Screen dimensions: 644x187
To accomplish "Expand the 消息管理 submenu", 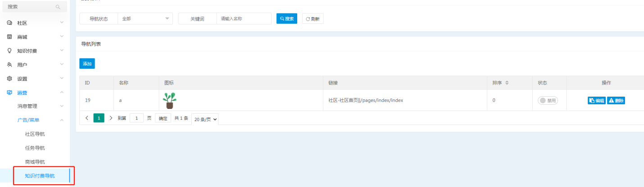I will 62,106.
